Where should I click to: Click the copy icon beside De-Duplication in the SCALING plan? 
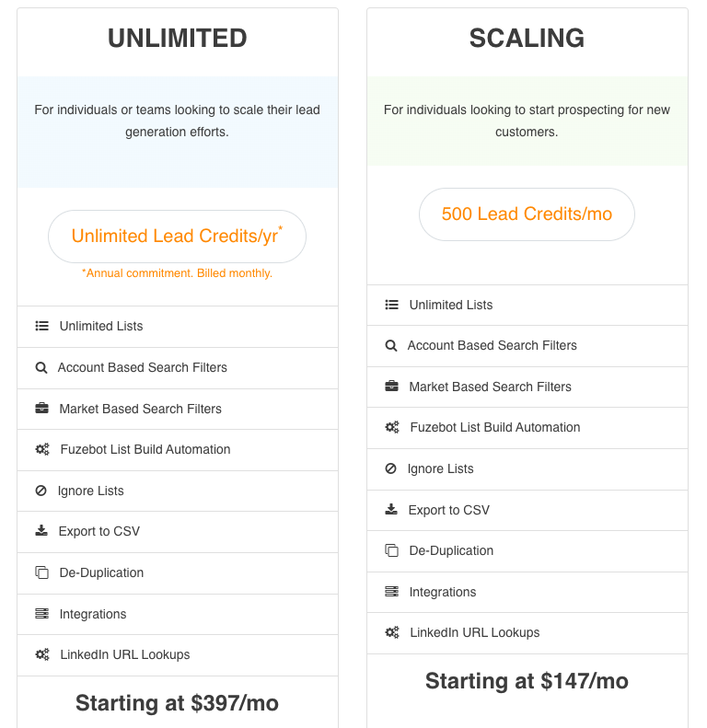coord(391,550)
